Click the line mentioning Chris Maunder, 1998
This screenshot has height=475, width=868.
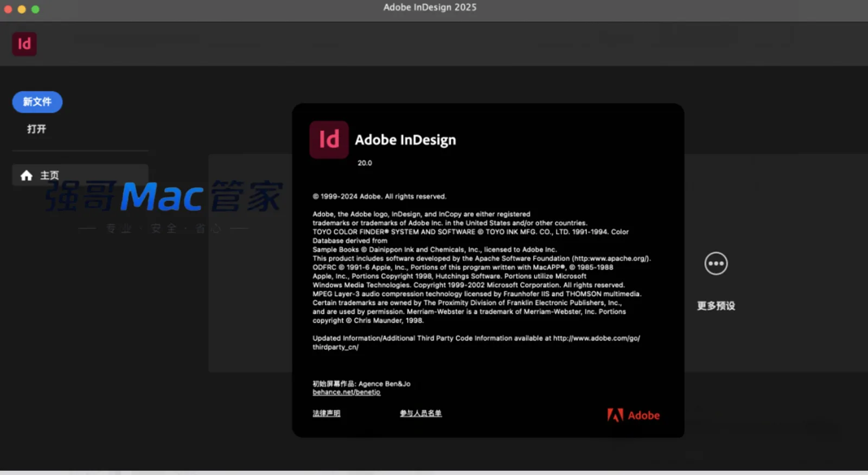pos(368,320)
